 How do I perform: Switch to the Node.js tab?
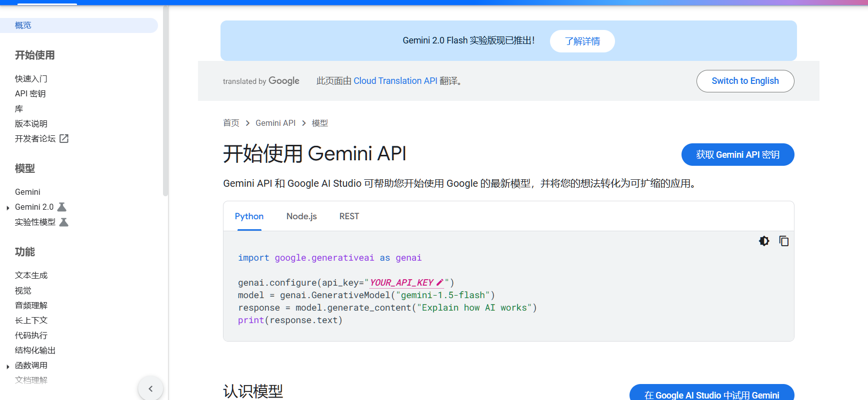pos(301,216)
